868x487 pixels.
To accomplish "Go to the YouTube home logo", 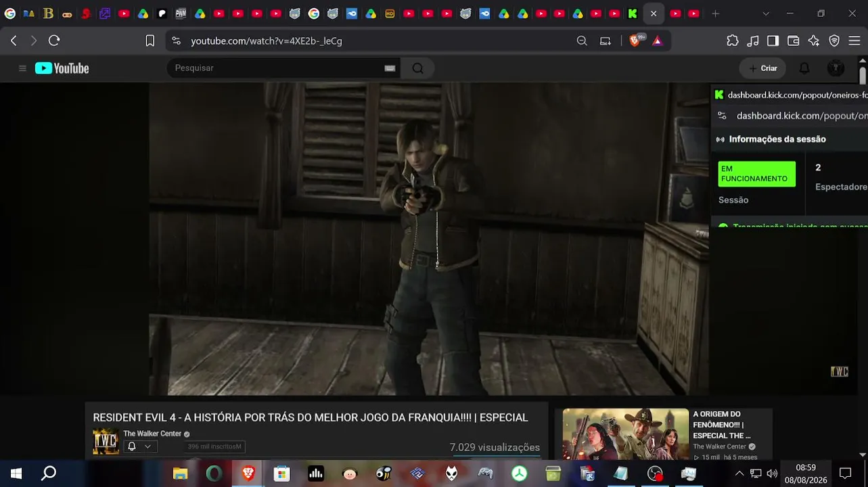I will (x=62, y=68).
